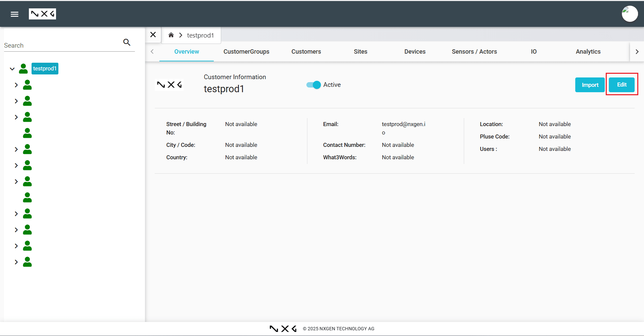
Task: Click the NXG logo in header
Action: pos(42,14)
